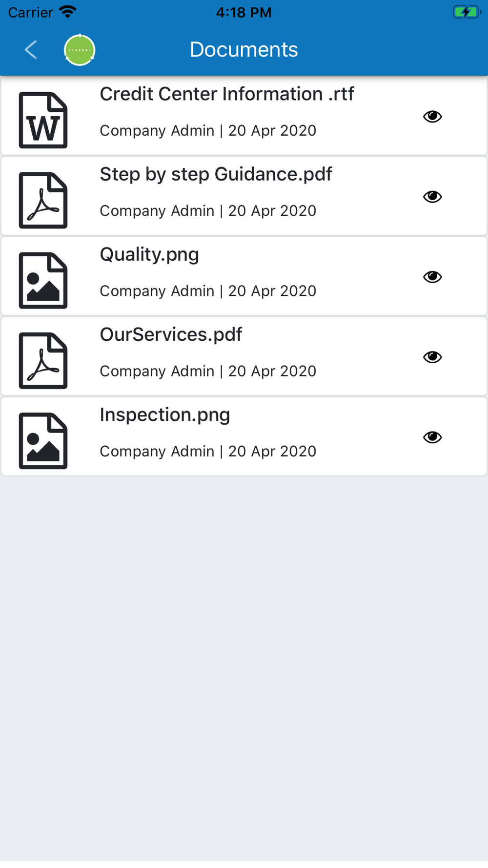
Task: View Credit Center Information .rtf via eye icon
Action: click(x=432, y=116)
